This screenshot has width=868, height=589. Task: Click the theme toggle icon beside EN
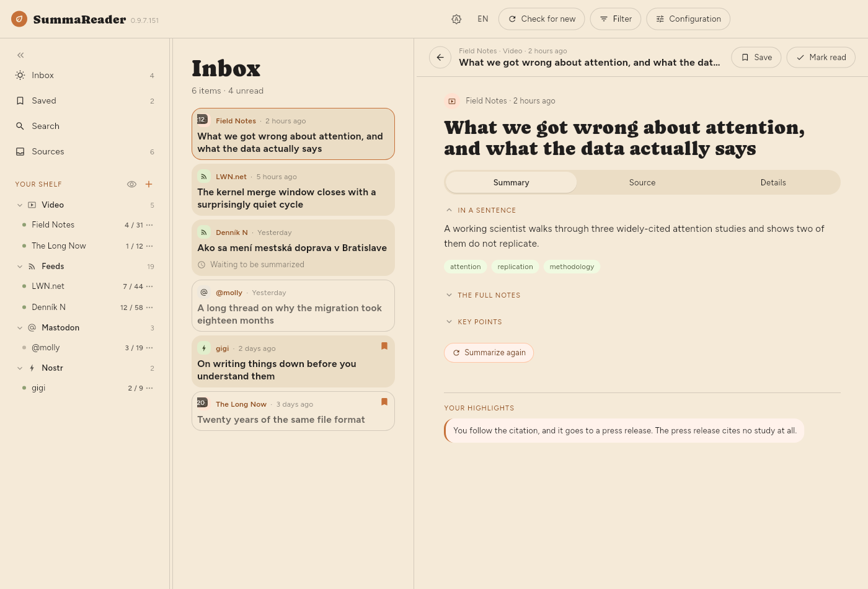coord(456,19)
